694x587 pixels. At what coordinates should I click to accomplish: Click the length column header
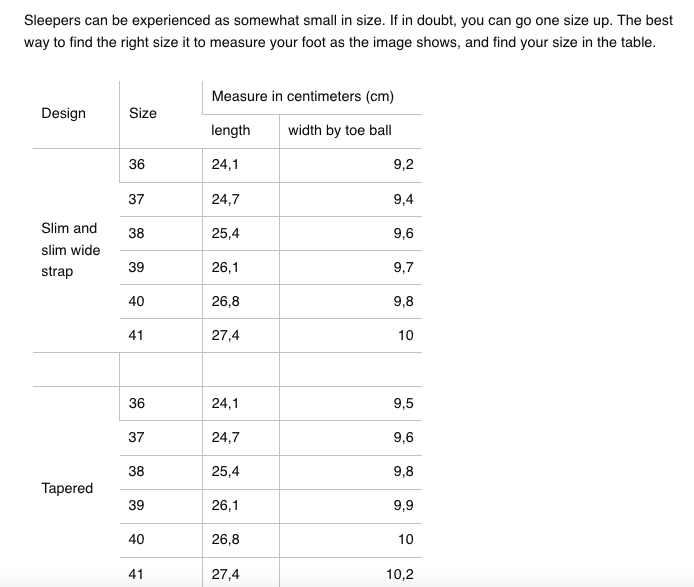231,130
